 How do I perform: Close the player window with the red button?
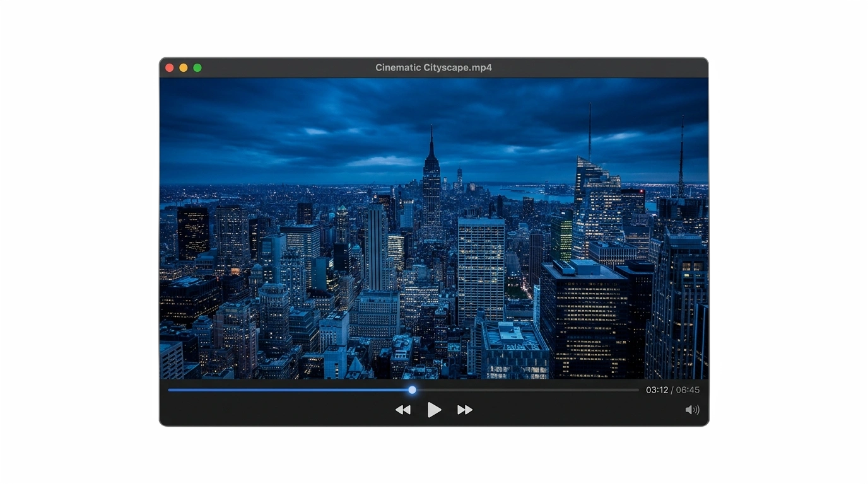pos(170,67)
